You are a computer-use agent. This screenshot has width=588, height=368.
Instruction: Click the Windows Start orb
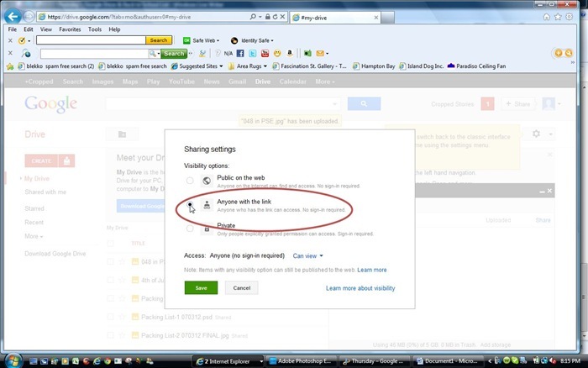click(x=13, y=361)
